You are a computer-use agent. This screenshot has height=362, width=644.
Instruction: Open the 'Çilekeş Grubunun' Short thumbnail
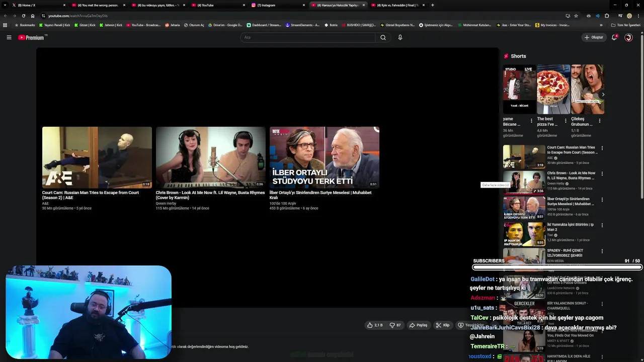[x=587, y=89]
